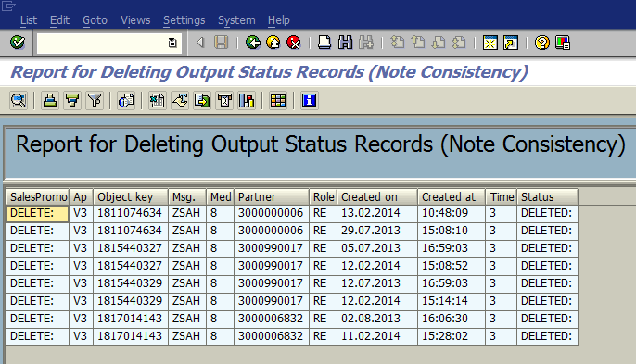636x364 pixels.
Task: Click the Created on column header
Action: tap(377, 197)
